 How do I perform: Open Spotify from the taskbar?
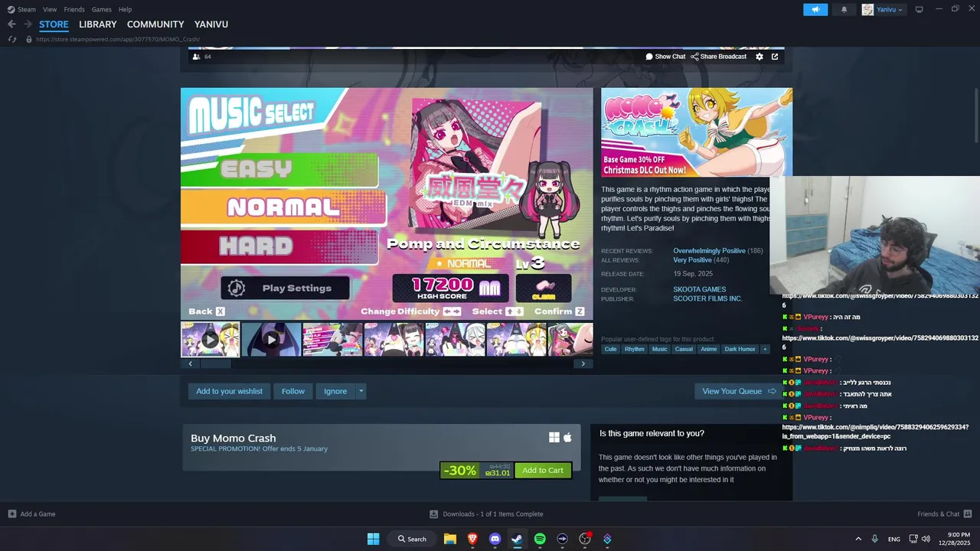click(540, 539)
